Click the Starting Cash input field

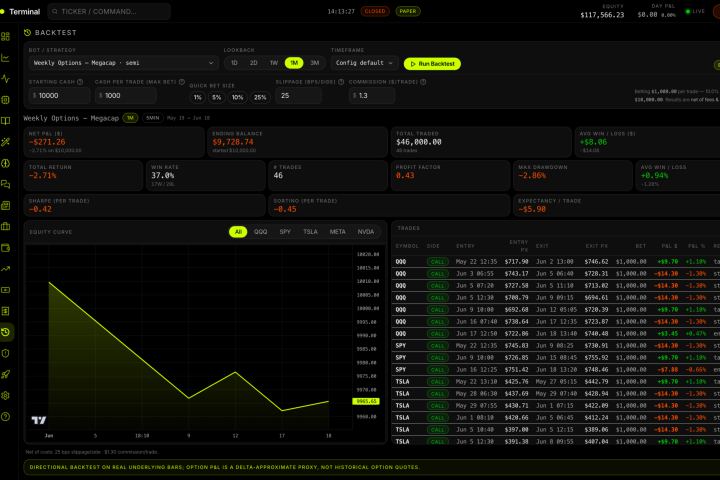[59, 96]
